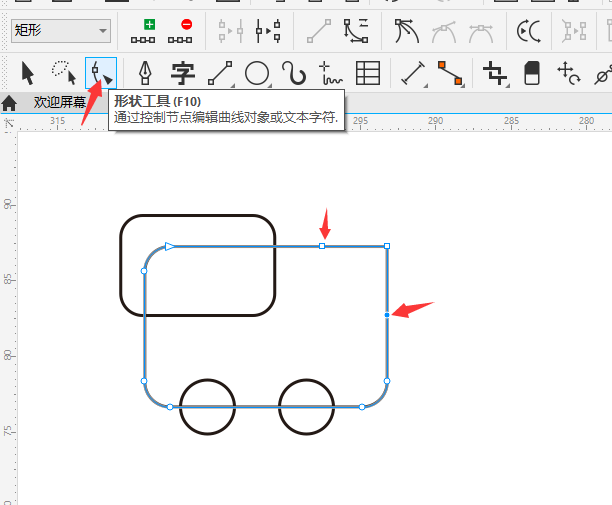The height and width of the screenshot is (505, 612).
Task: Click the smooth node icon
Action: [x=444, y=31]
